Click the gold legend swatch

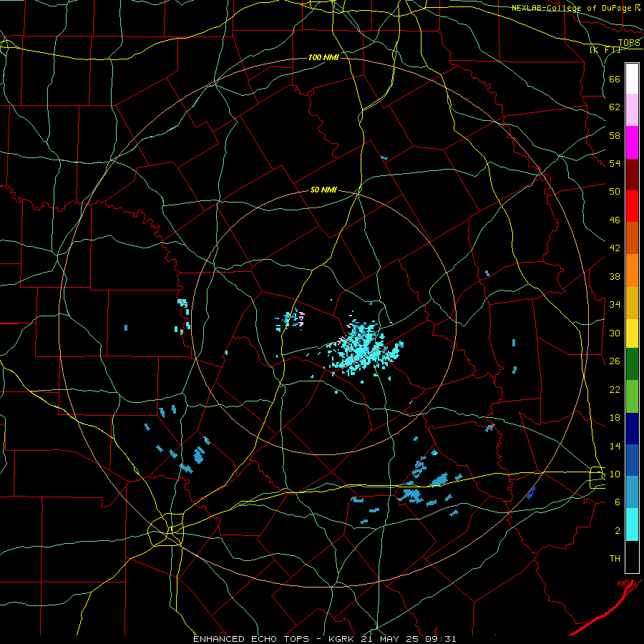(x=632, y=303)
